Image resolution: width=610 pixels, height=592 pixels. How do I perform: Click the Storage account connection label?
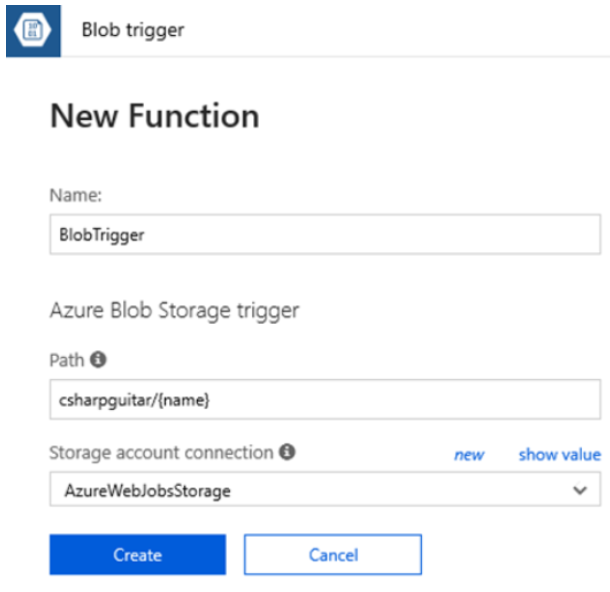[x=161, y=453]
